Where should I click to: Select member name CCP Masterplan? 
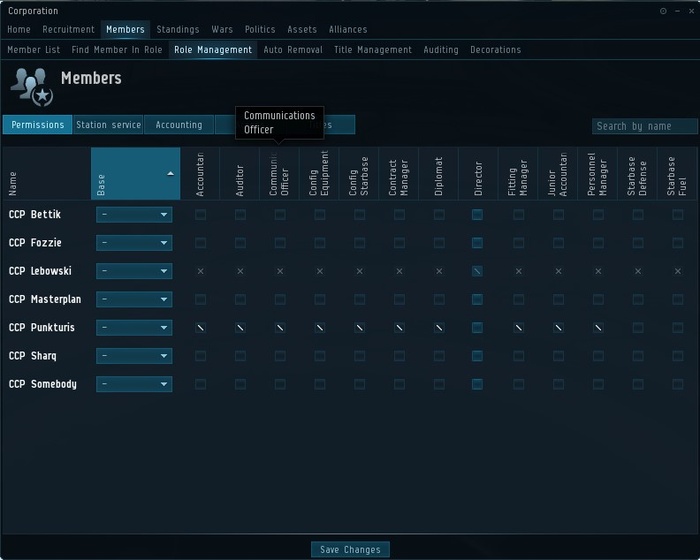45,299
